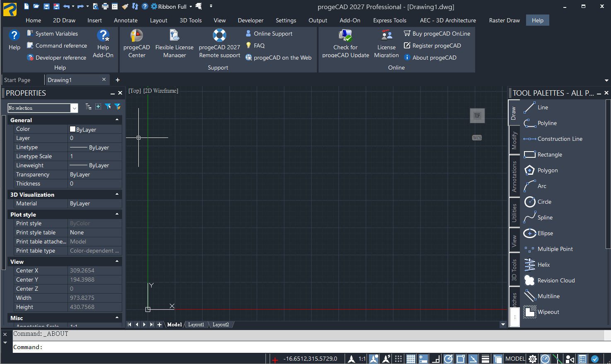Open a file with the folder icon
The height and width of the screenshot is (364, 611).
pos(36,6)
